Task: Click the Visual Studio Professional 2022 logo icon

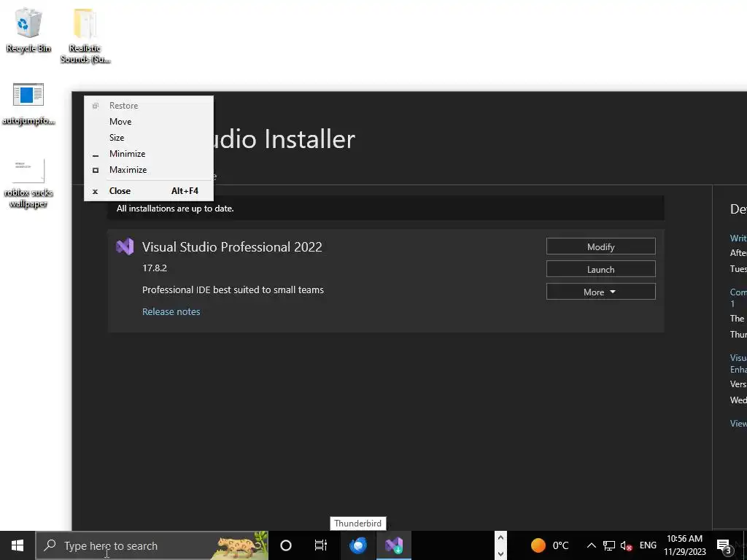Action: (x=125, y=246)
